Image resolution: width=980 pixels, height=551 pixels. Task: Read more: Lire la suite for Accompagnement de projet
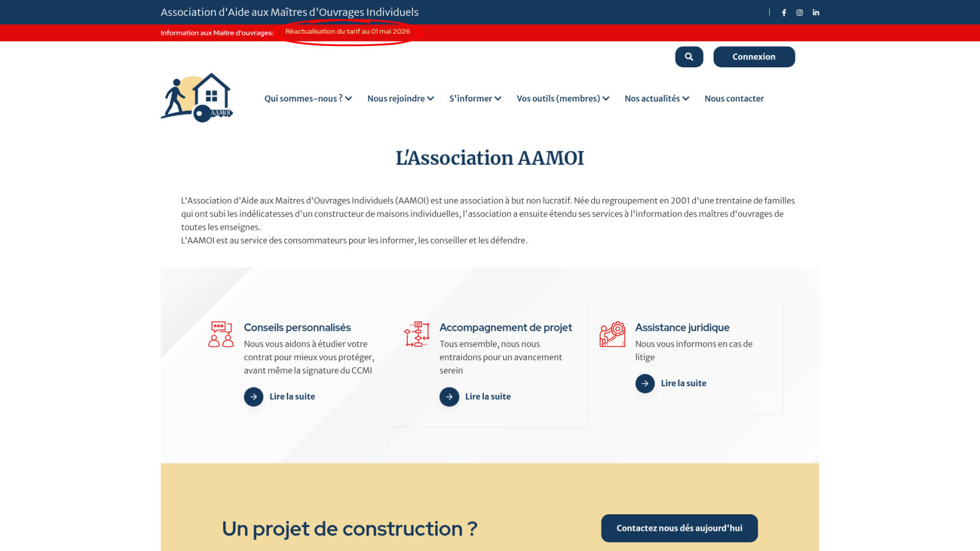pos(488,397)
